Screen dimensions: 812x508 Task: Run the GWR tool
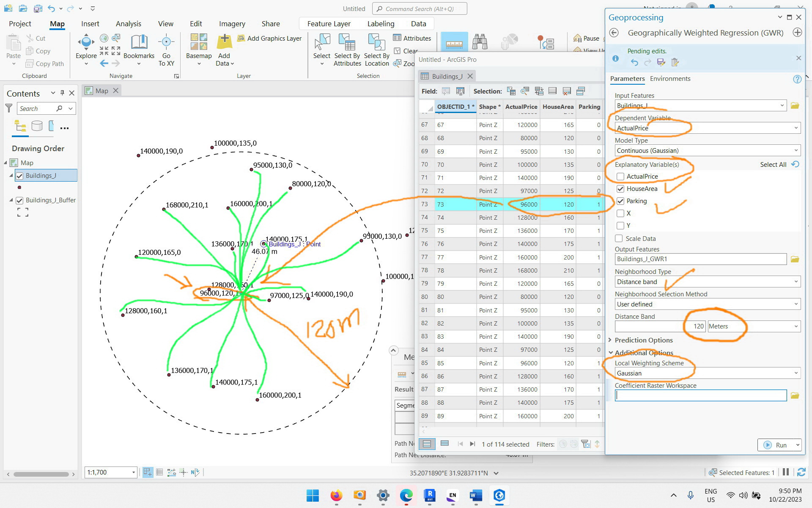click(777, 445)
